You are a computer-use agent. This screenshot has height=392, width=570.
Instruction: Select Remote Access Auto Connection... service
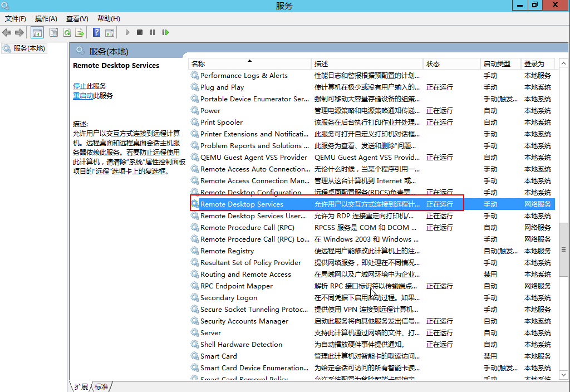[371, 169]
